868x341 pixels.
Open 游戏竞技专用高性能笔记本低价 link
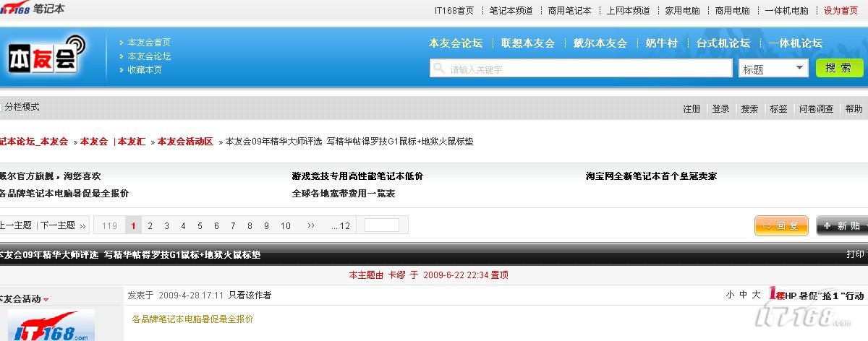point(357,176)
